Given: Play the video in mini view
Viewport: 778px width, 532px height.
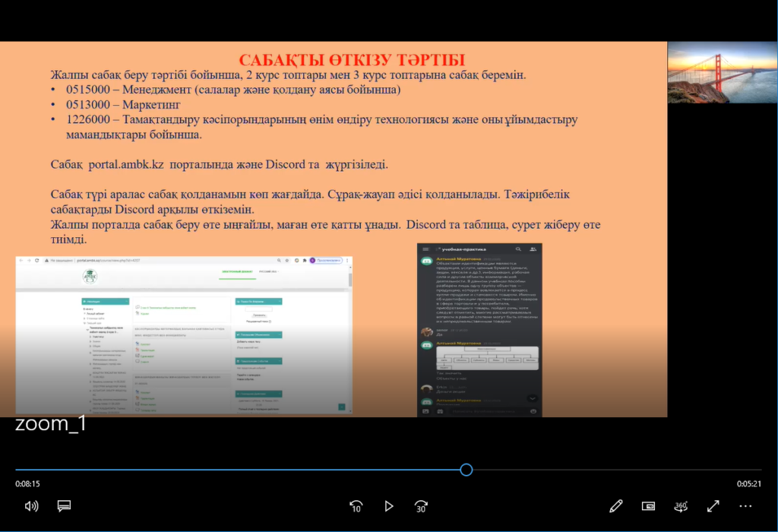Looking at the screenshot, I should coord(648,505).
